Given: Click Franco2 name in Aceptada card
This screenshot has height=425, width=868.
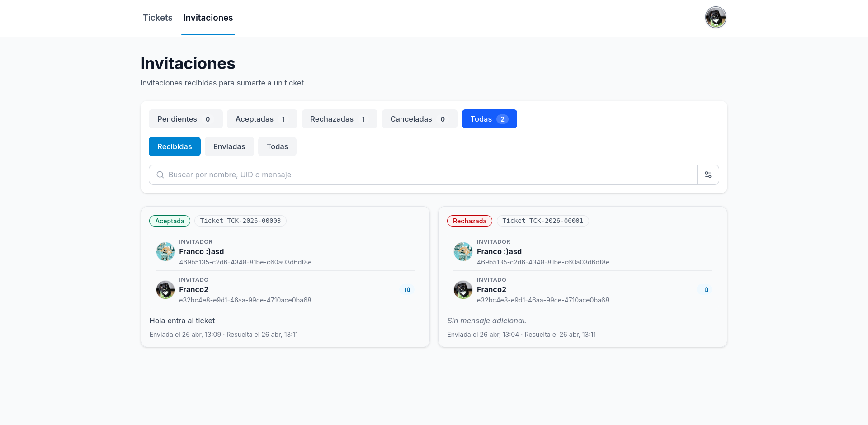Looking at the screenshot, I should tap(193, 289).
